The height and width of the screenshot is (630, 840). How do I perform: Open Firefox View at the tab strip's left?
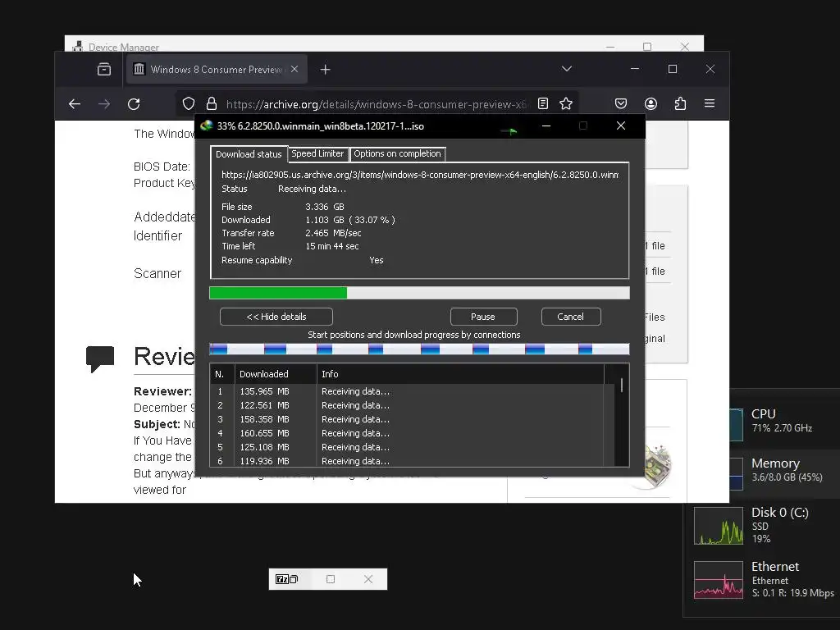[x=104, y=69]
